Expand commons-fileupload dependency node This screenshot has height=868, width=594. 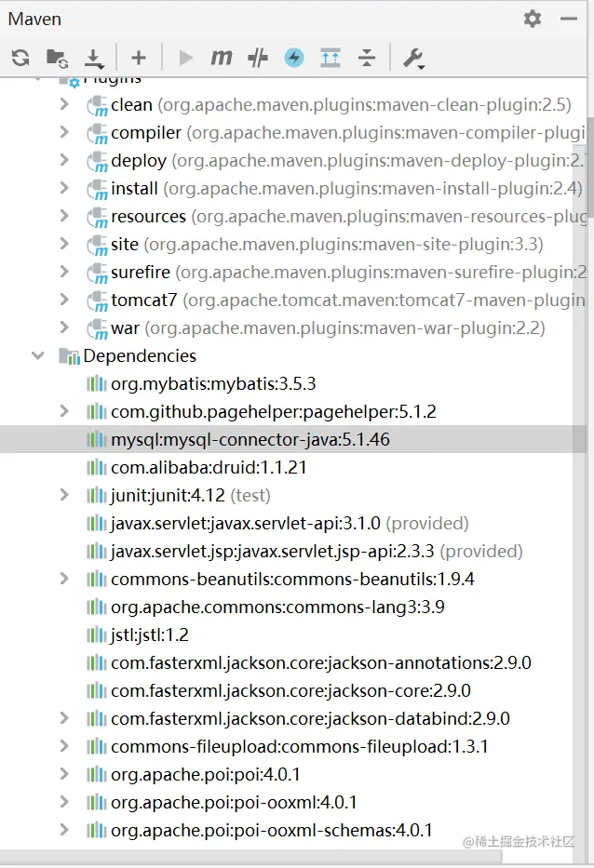(64, 745)
